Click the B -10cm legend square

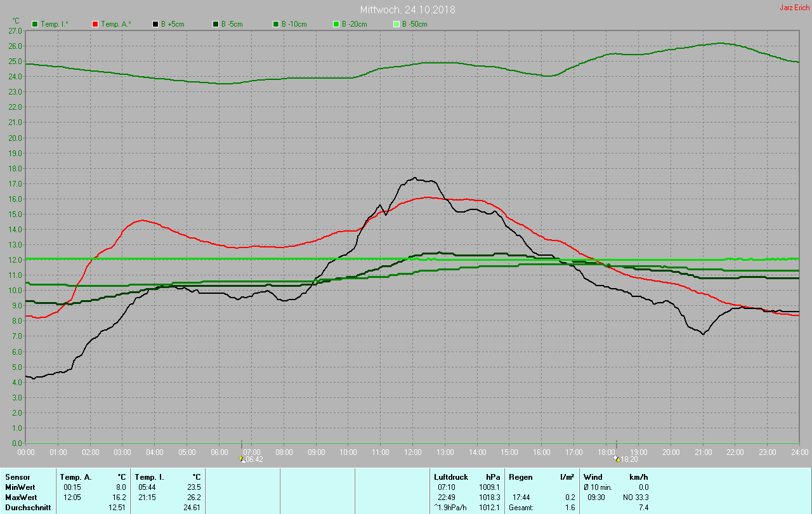coord(276,24)
